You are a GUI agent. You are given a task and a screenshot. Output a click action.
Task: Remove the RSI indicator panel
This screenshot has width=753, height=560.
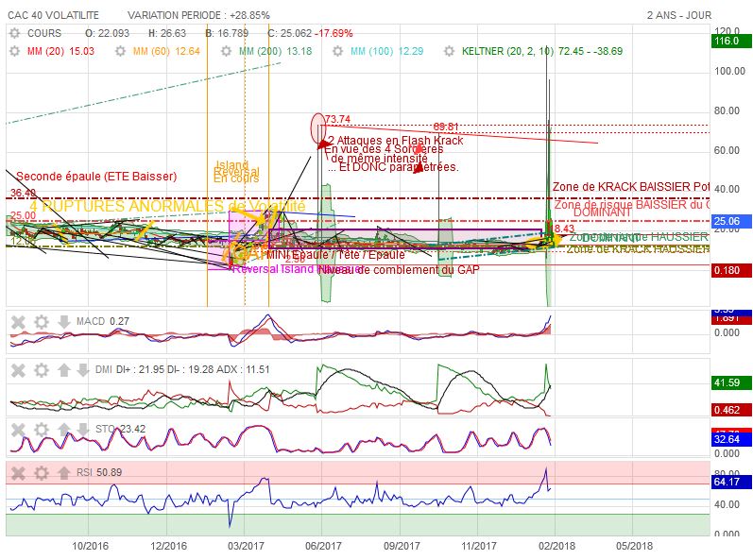(18, 473)
